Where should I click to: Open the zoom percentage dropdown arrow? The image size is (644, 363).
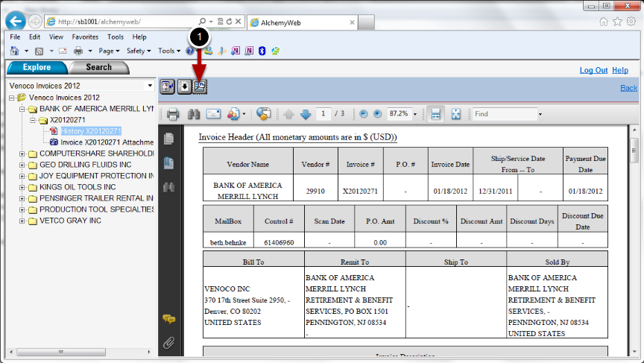415,114
